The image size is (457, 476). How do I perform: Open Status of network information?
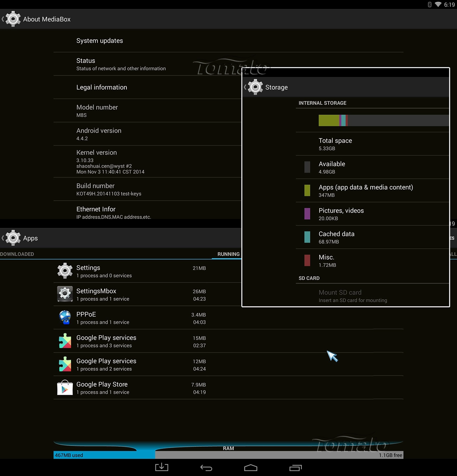[x=147, y=64]
